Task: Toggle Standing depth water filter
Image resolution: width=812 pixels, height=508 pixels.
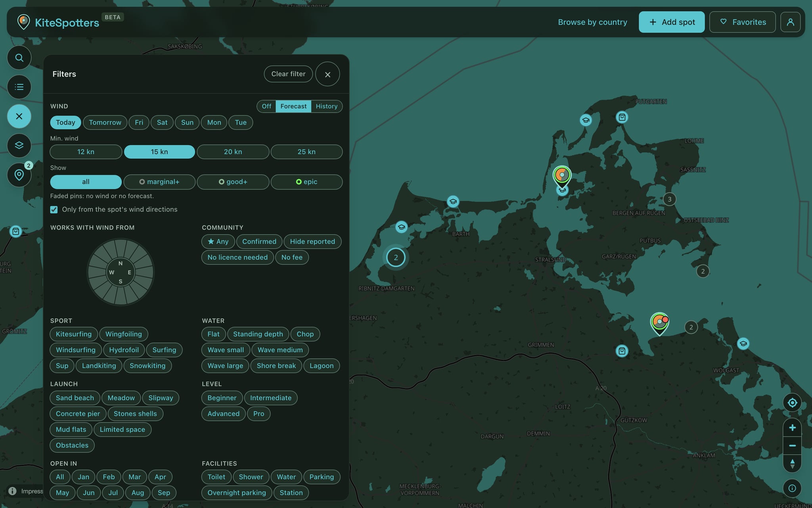Action: (x=258, y=334)
